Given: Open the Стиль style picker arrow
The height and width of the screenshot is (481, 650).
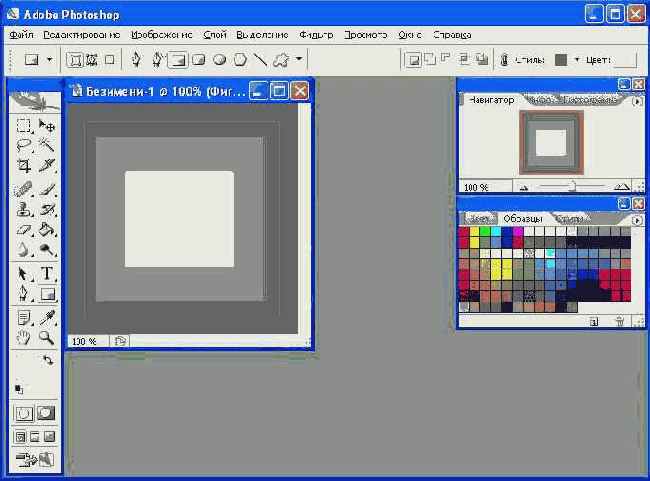Looking at the screenshot, I should (577, 60).
